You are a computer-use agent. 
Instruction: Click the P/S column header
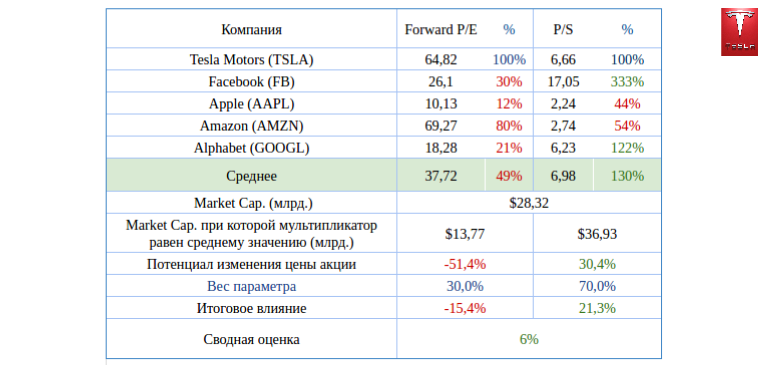pos(563,30)
